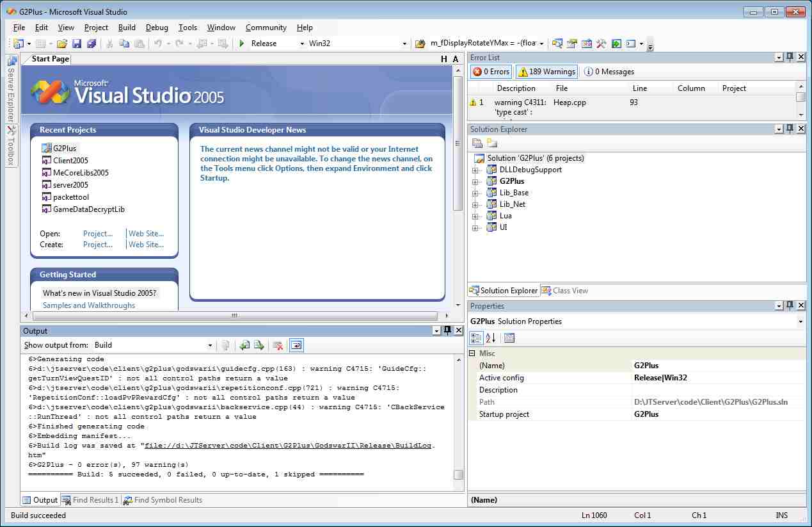The width and height of the screenshot is (812, 527).
Task: Pin toggle the Error List panel
Action: 790,57
